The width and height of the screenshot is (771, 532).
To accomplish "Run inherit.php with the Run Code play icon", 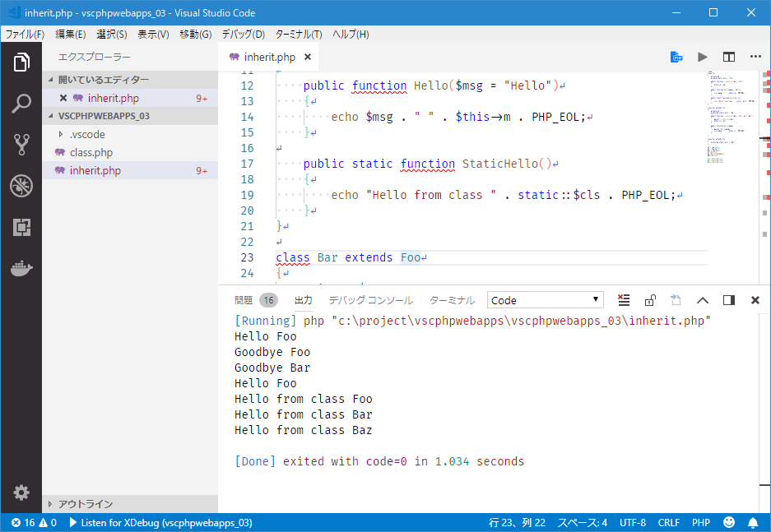I will pyautogui.click(x=702, y=57).
